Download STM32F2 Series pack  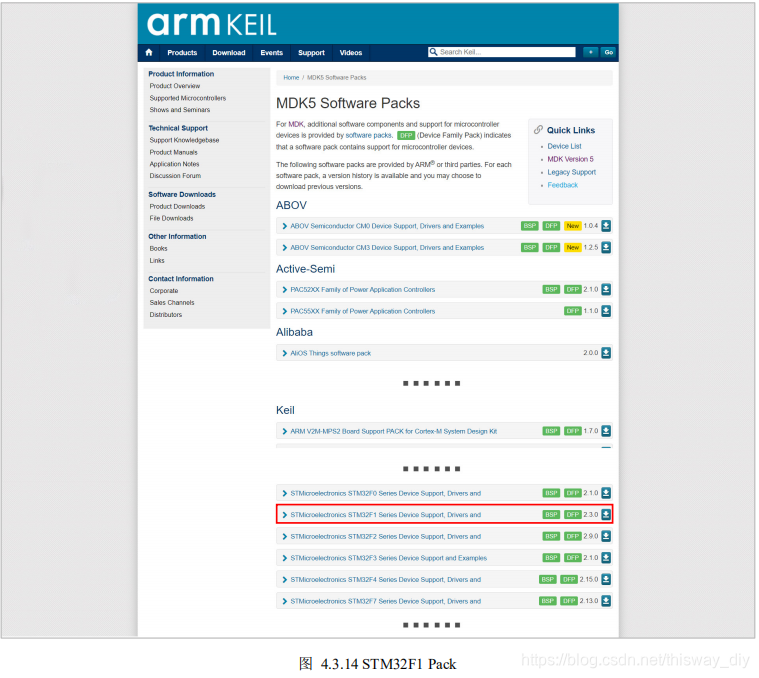[606, 536]
